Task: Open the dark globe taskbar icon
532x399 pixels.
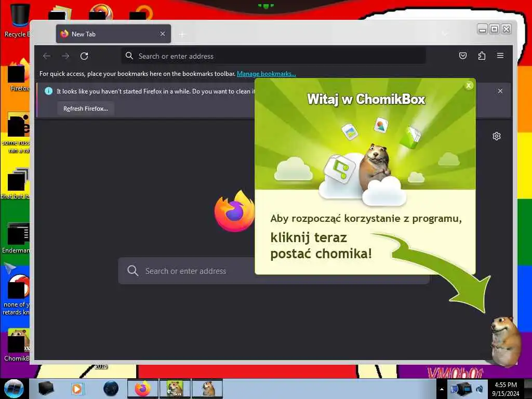Action: coord(111,389)
